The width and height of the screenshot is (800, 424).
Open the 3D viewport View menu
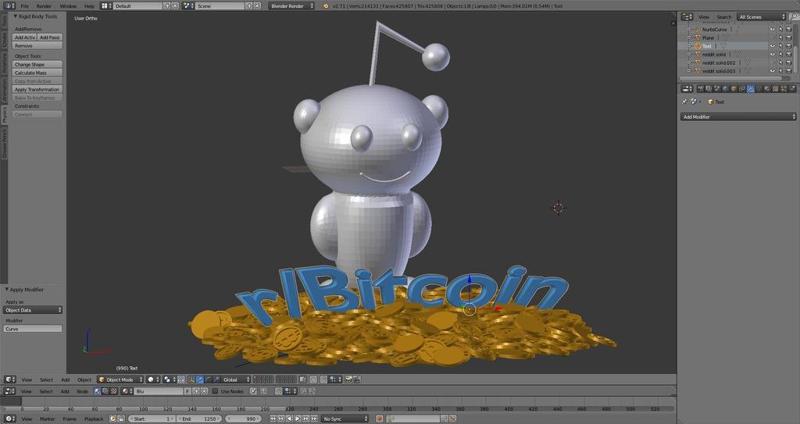(27, 380)
